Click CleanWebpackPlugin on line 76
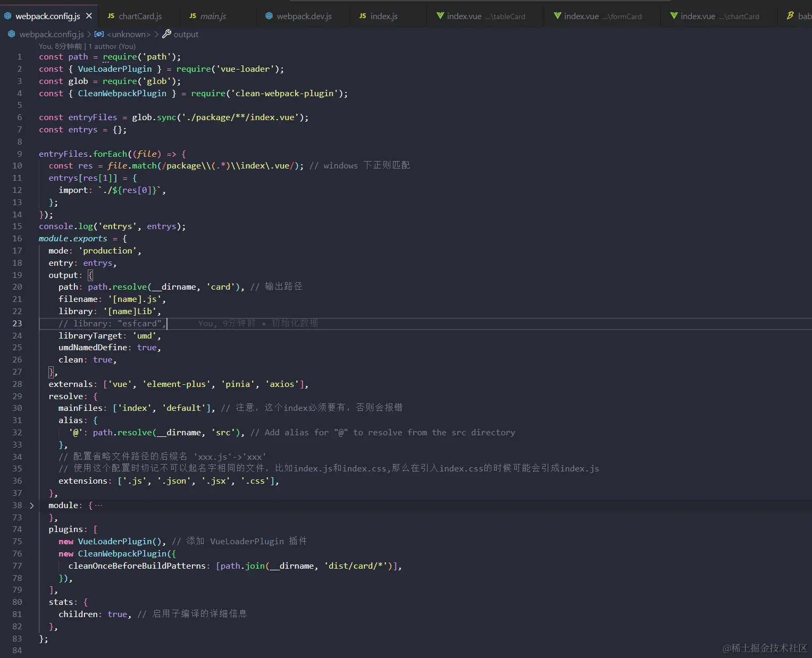The width and height of the screenshot is (812, 658). [122, 554]
